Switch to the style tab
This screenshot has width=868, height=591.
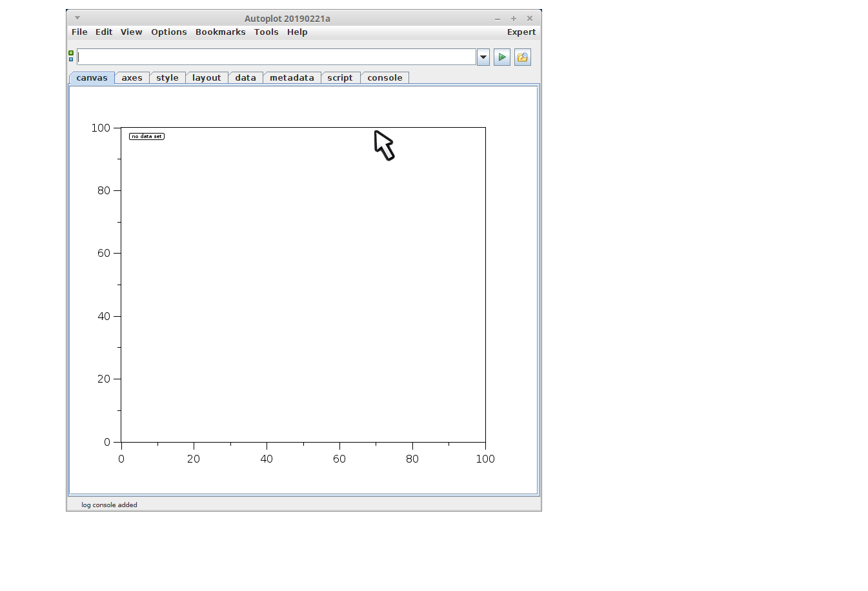167,78
